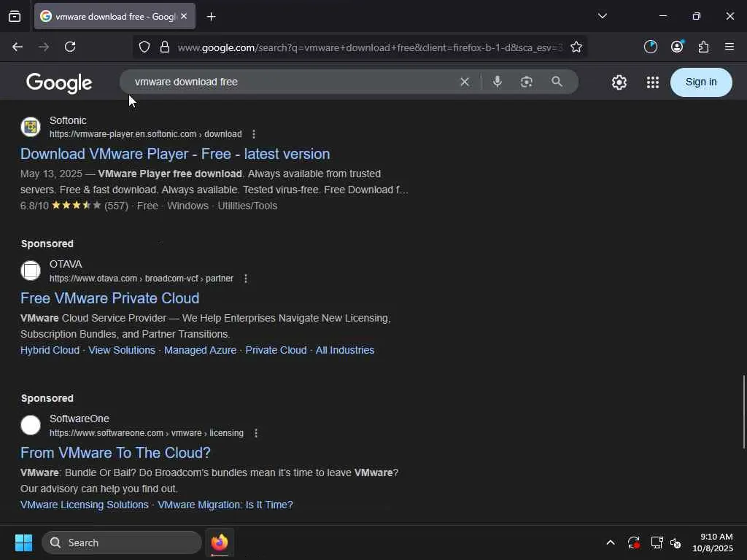Open Firefox account menu

pyautogui.click(x=677, y=47)
